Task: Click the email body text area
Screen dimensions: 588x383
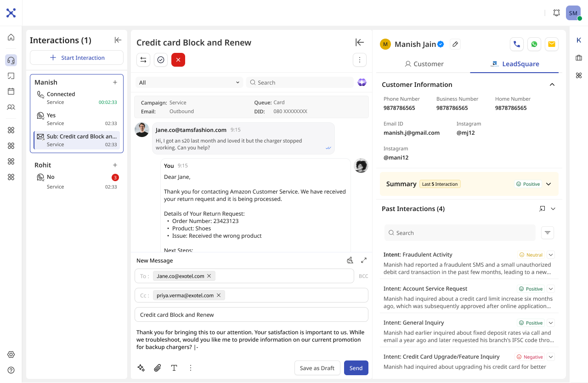Action: tap(251, 339)
